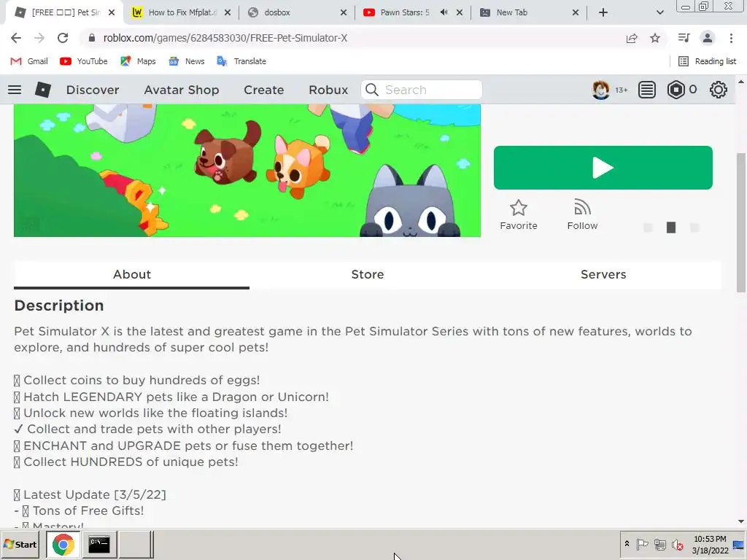The width and height of the screenshot is (747, 560).
Task: Select the About tab
Action: pos(131,274)
